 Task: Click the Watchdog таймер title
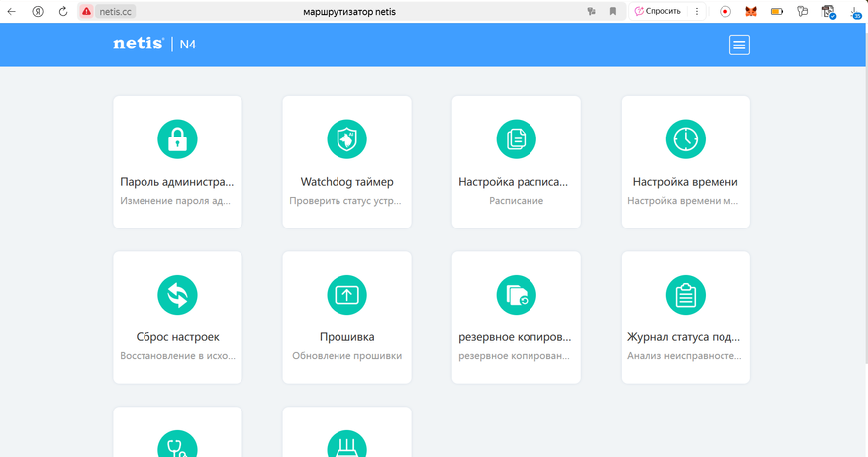347,182
